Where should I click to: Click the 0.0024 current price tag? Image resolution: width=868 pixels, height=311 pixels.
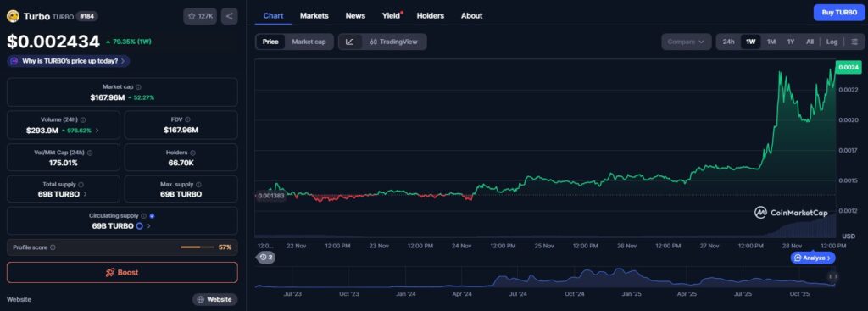848,67
